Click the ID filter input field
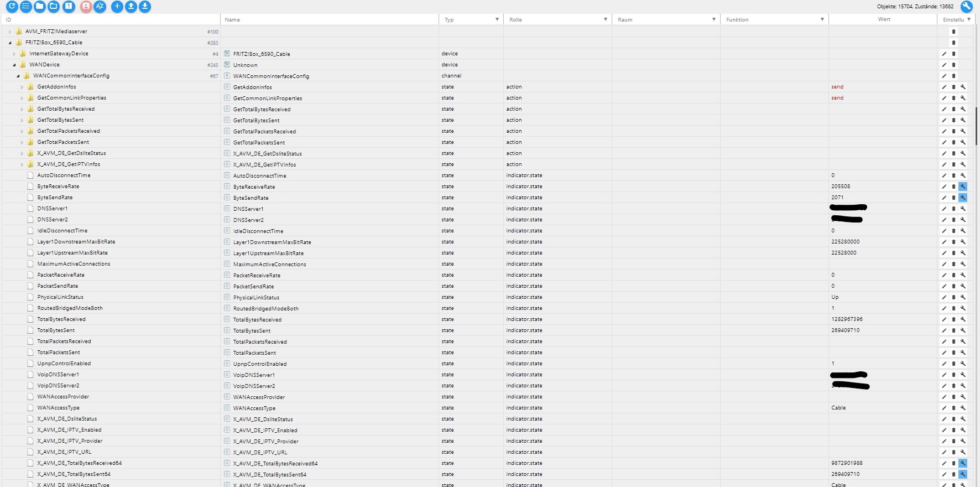Image resolution: width=980 pixels, height=487 pixels. coord(111,19)
